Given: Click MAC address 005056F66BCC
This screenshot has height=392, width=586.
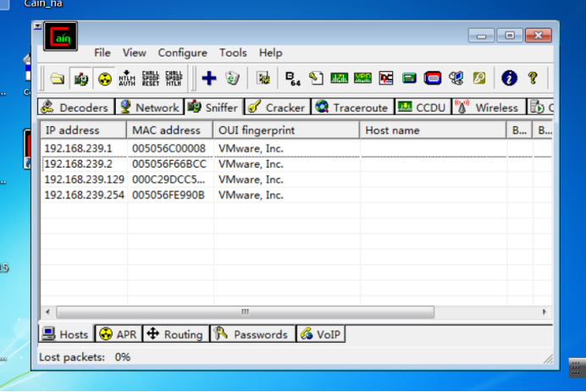Looking at the screenshot, I should tap(169, 164).
